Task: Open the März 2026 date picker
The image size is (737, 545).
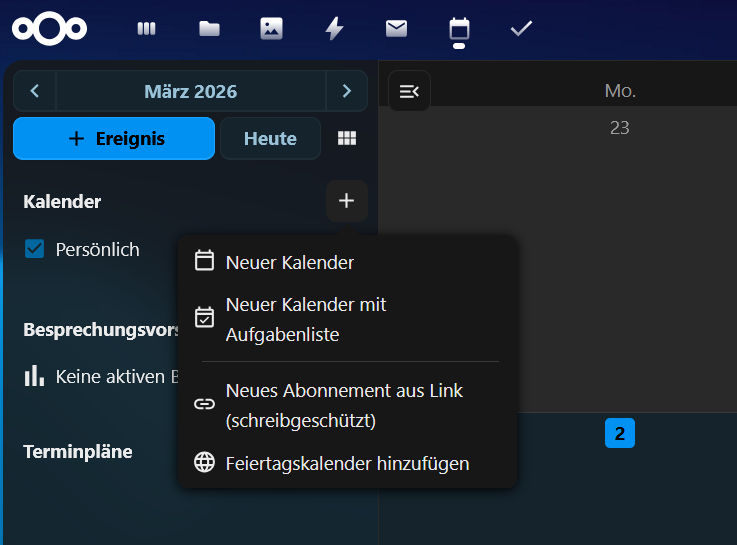Action: click(x=191, y=91)
